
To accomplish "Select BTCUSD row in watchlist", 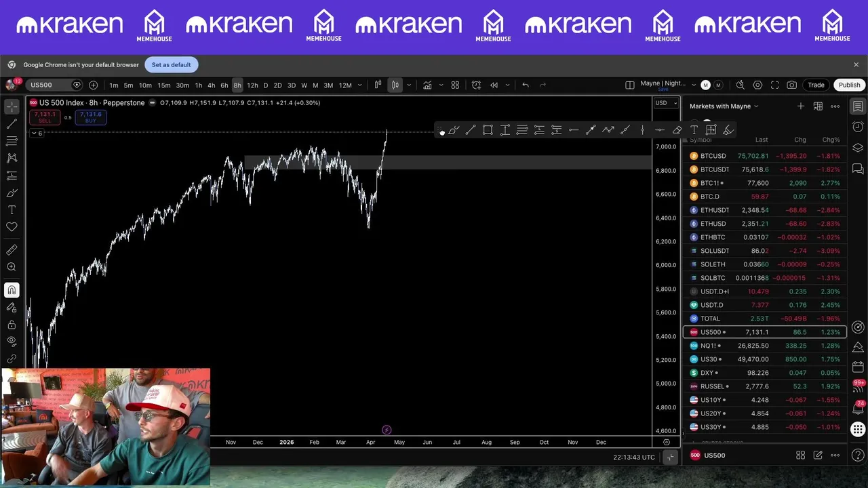I will pyautogui.click(x=765, y=156).
